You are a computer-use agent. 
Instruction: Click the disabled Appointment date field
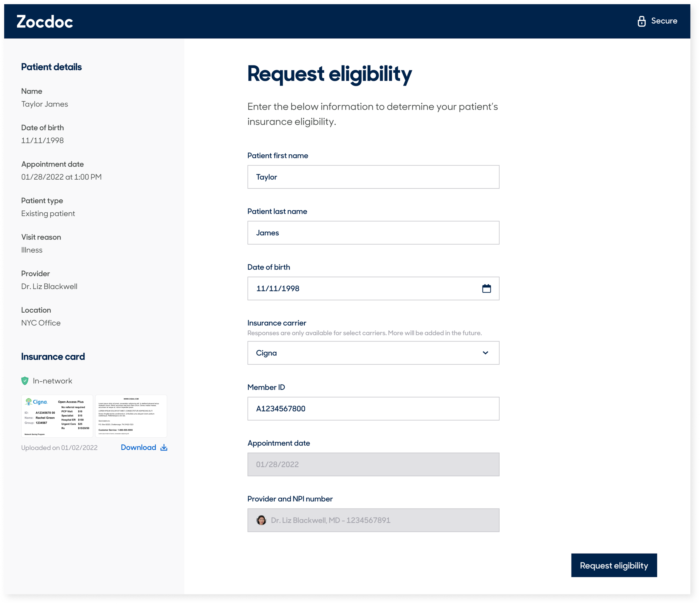(x=373, y=464)
